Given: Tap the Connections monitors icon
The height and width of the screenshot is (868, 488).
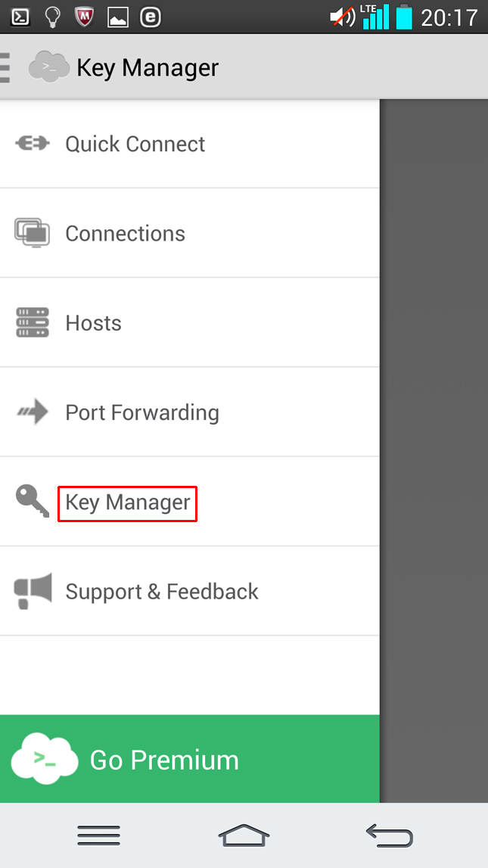Looking at the screenshot, I should [x=32, y=232].
